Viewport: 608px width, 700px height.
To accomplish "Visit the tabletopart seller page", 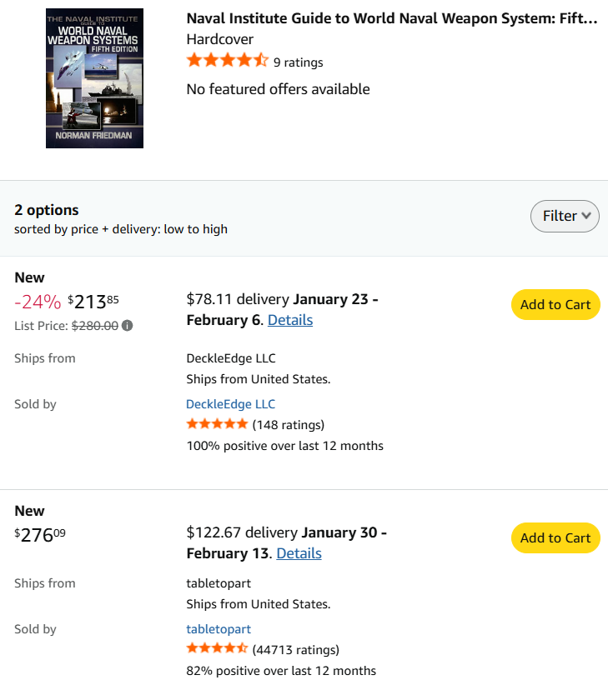I will 219,629.
